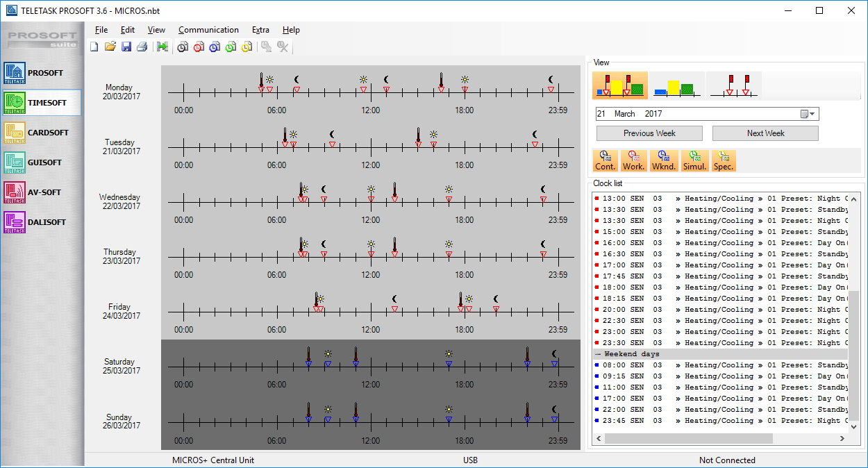Image resolution: width=868 pixels, height=468 pixels.
Task: Click the Save floppy disk icon
Action: point(126,47)
